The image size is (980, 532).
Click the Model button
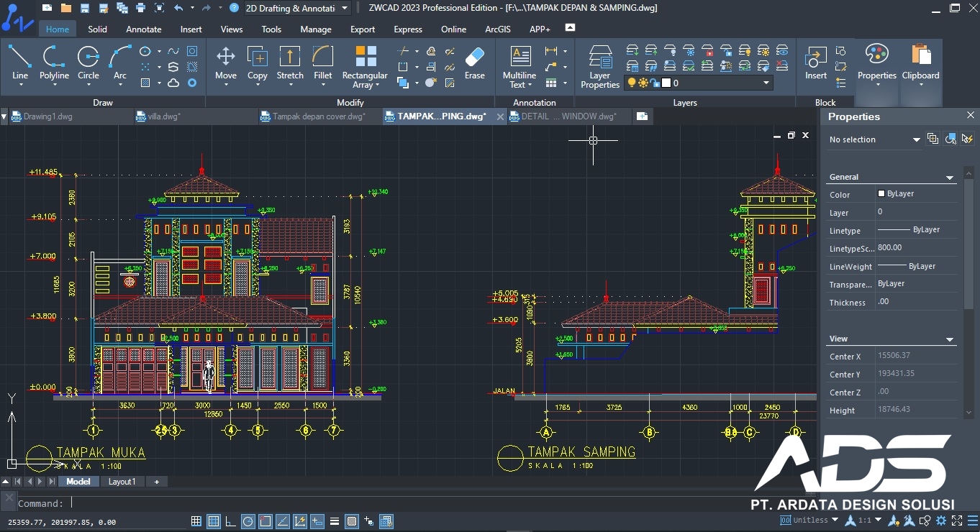click(78, 482)
